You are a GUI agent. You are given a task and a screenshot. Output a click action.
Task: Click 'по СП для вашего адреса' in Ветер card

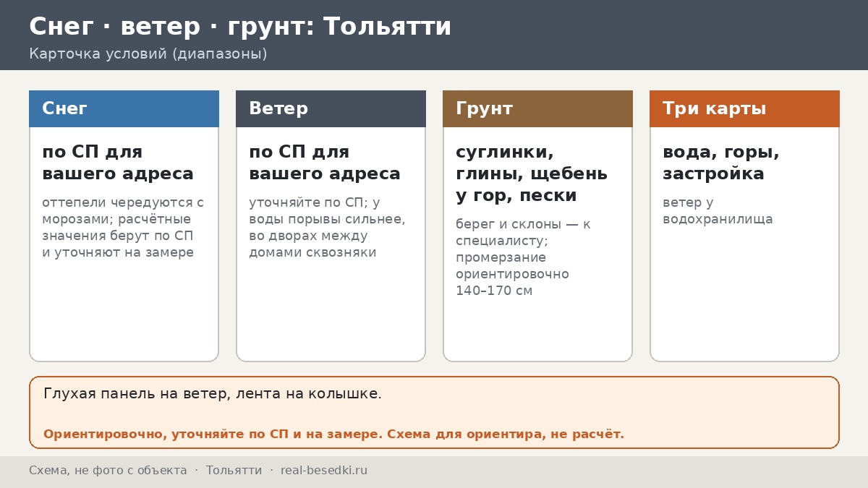[x=325, y=163]
